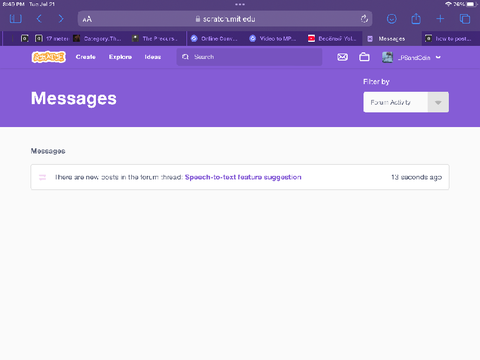Click the search magnifier icon

point(185,57)
